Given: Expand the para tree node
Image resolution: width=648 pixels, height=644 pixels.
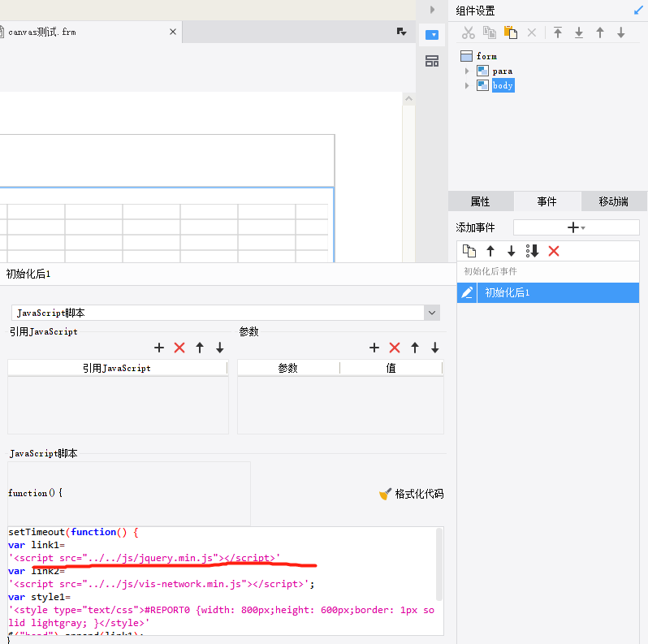Looking at the screenshot, I should [x=467, y=71].
